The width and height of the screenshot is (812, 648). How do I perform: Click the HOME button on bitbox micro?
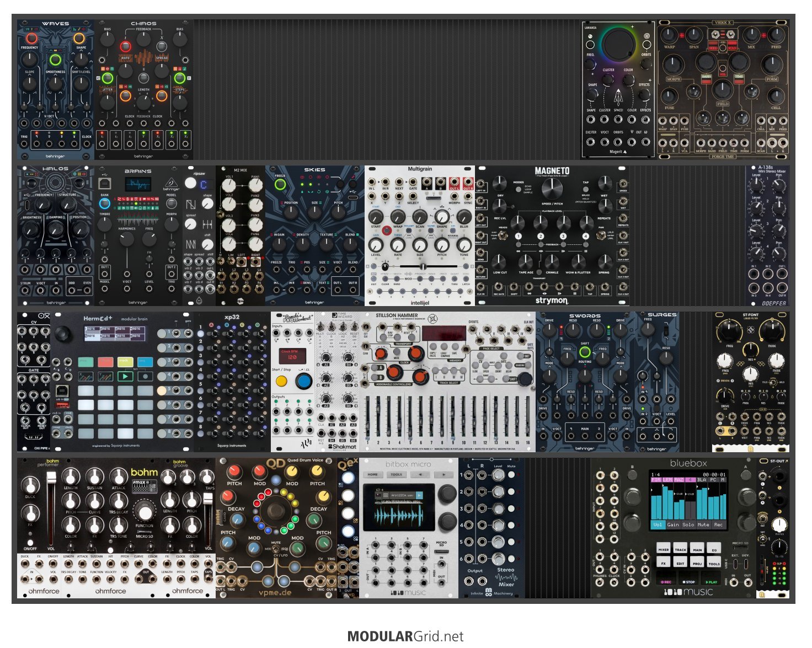click(373, 474)
